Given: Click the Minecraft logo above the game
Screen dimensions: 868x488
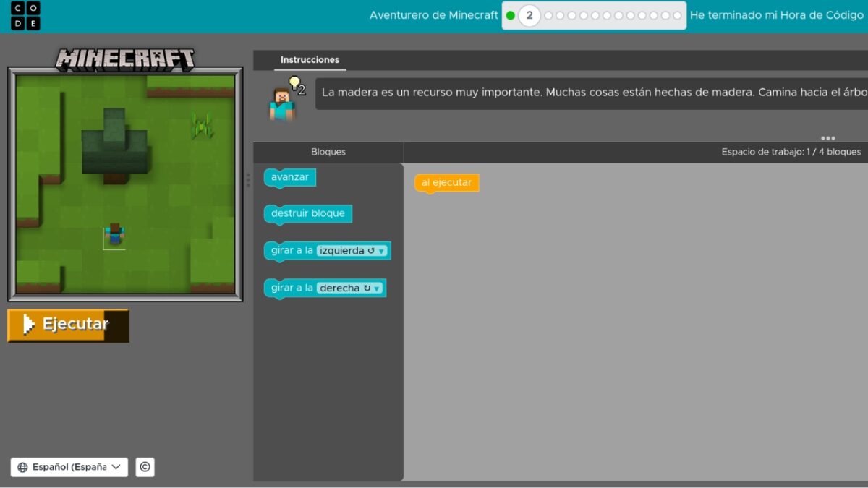Looking at the screenshot, I should click(x=125, y=59).
